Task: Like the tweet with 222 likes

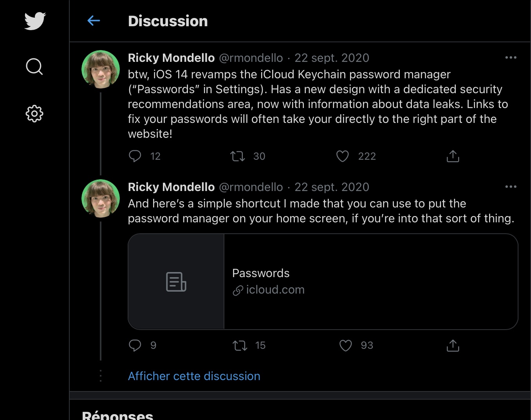Action: coord(343,156)
